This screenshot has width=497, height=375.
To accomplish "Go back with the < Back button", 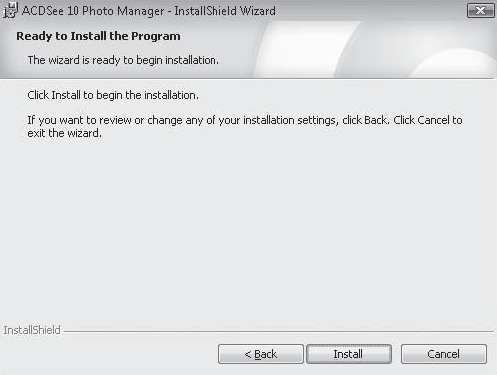I will [261, 354].
